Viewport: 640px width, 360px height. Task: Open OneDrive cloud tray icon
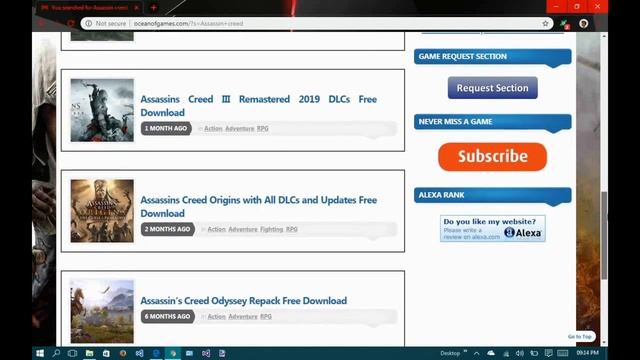(x=491, y=353)
